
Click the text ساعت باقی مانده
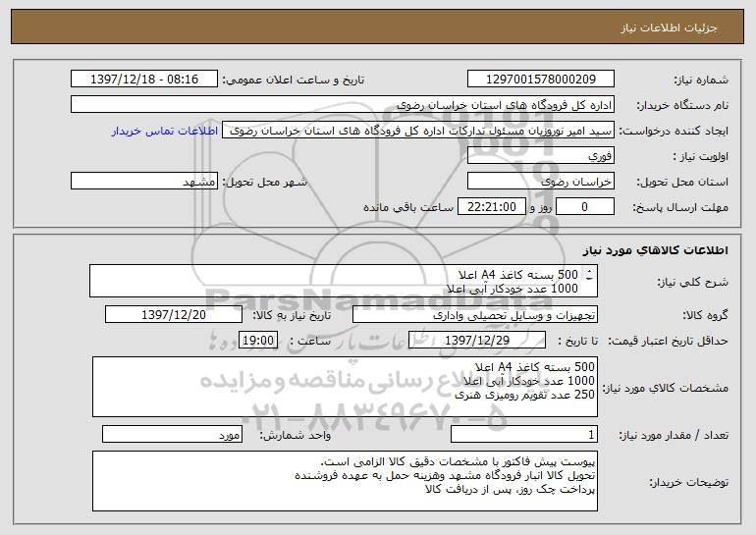click(408, 208)
